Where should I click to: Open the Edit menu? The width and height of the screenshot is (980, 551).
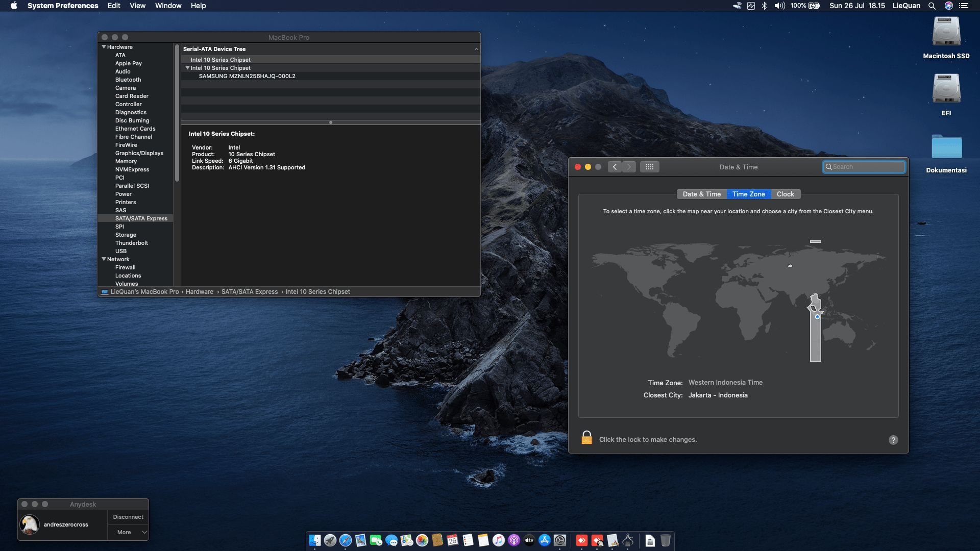pyautogui.click(x=114, y=6)
